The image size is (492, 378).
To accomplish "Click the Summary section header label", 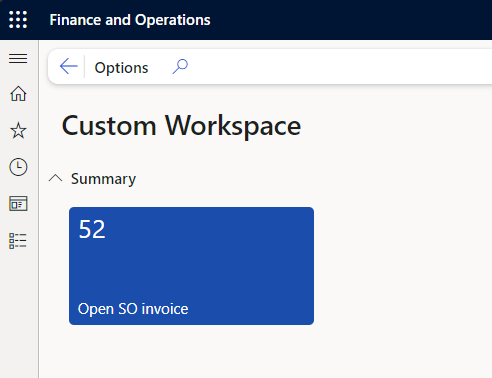I will tap(103, 179).
